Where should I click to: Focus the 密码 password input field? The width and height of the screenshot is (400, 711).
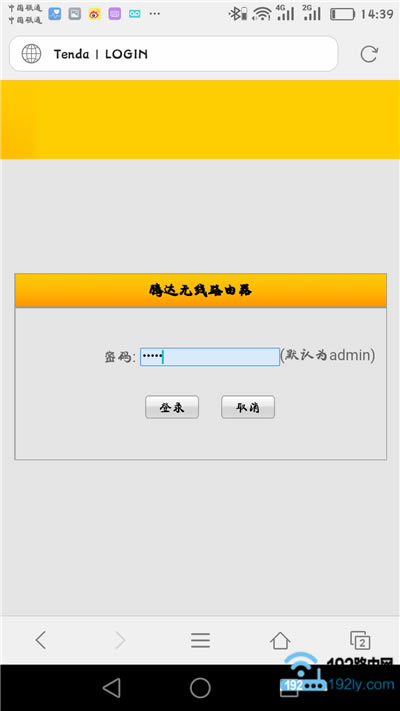click(x=210, y=357)
